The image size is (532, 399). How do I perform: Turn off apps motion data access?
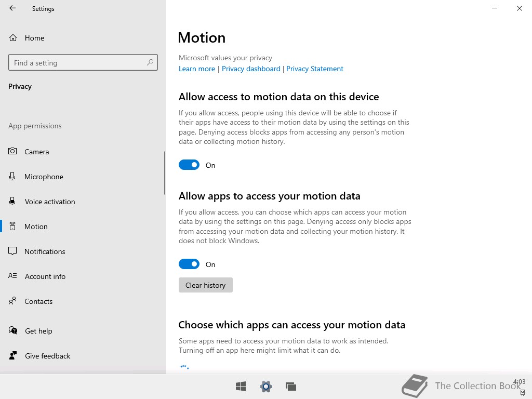(189, 264)
